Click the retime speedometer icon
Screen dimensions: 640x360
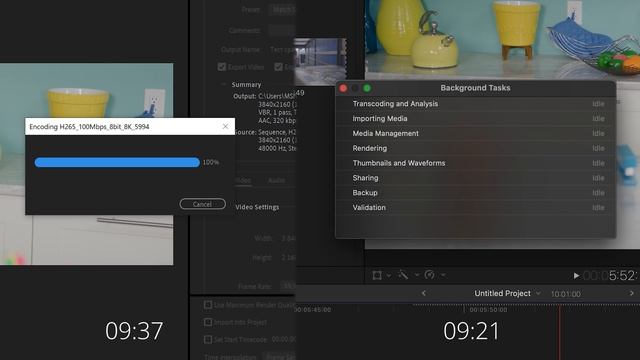tap(429, 275)
